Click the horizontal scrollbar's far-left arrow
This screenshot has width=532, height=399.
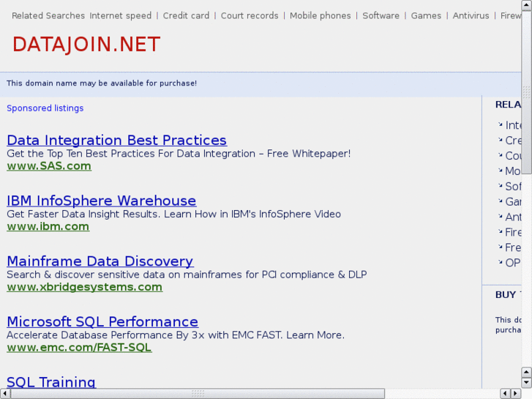click(5, 394)
